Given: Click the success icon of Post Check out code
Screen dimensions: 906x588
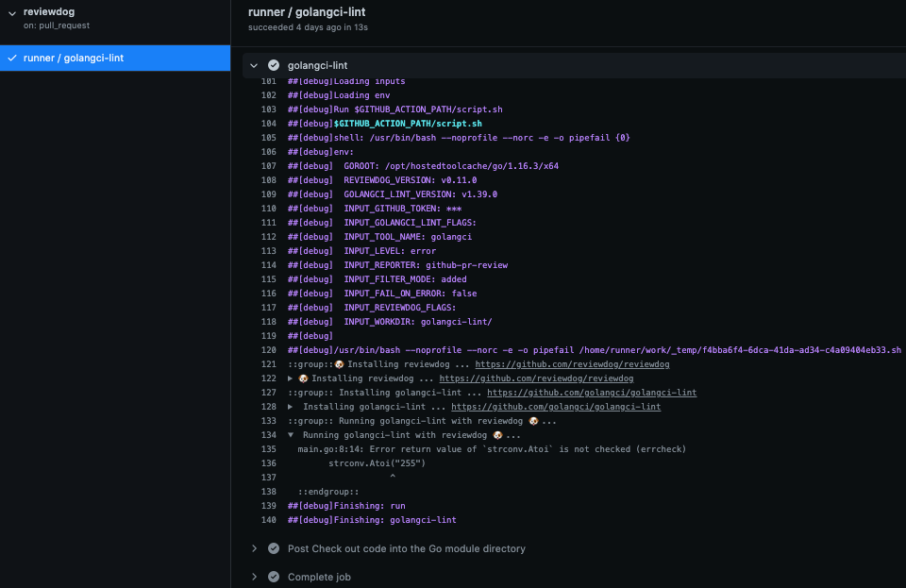Looking at the screenshot, I should (x=274, y=548).
